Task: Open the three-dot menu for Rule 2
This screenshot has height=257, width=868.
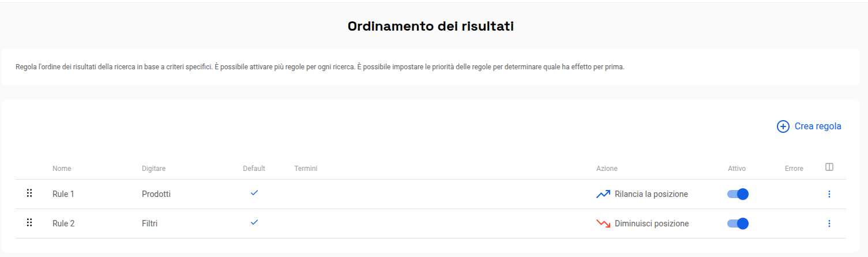Action: click(829, 224)
